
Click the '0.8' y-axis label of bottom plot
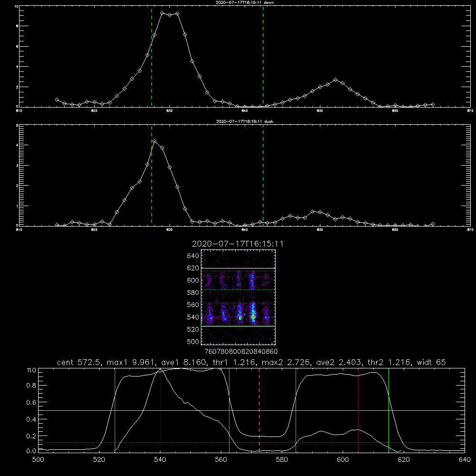pos(31,386)
